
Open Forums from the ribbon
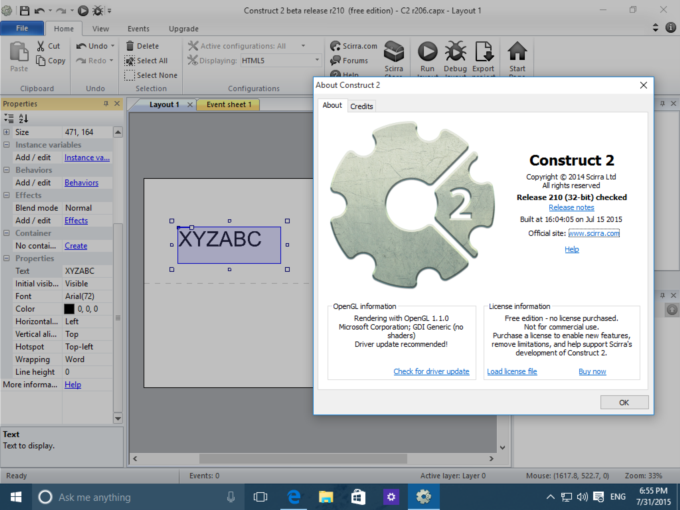point(349,61)
